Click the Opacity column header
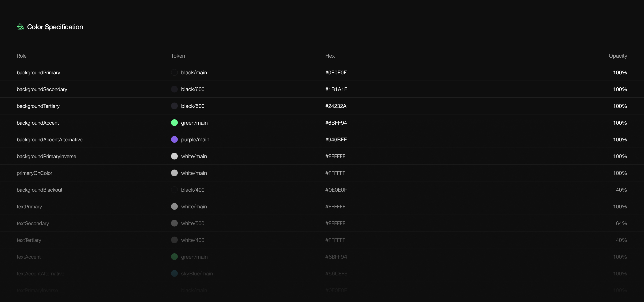 (x=617, y=56)
